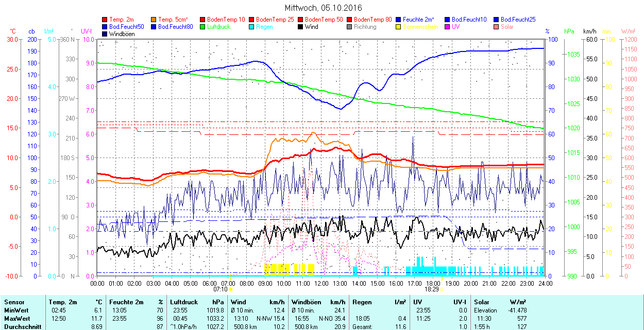Click the green Luftdruck legend swatch

point(203,27)
